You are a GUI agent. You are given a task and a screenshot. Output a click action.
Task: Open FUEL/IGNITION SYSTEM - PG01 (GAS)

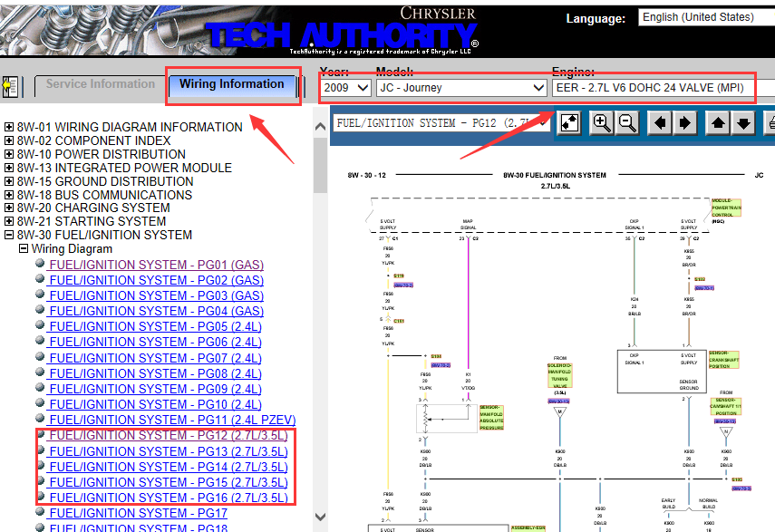[x=156, y=265]
